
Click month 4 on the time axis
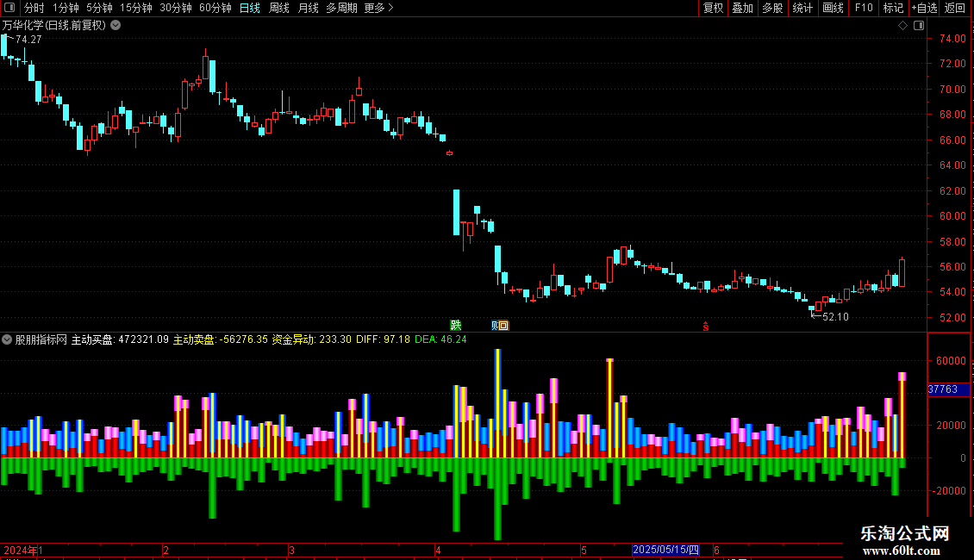(x=438, y=550)
